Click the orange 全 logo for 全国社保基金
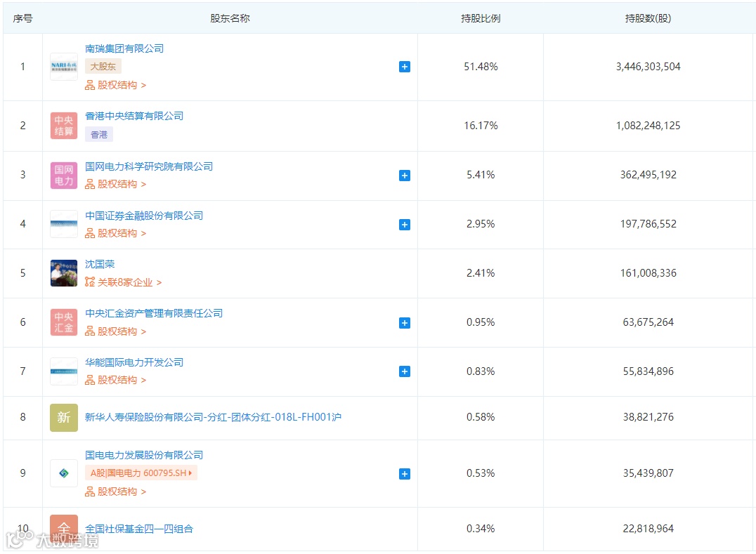 click(x=64, y=529)
